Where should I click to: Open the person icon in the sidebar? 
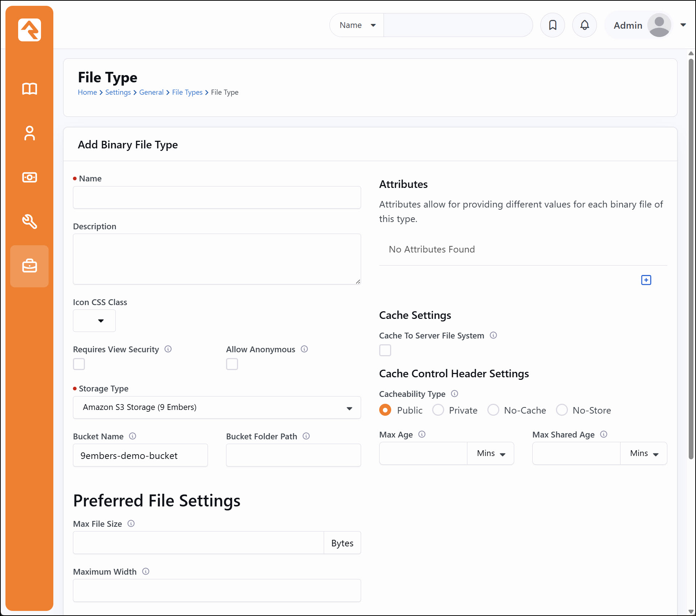29,133
